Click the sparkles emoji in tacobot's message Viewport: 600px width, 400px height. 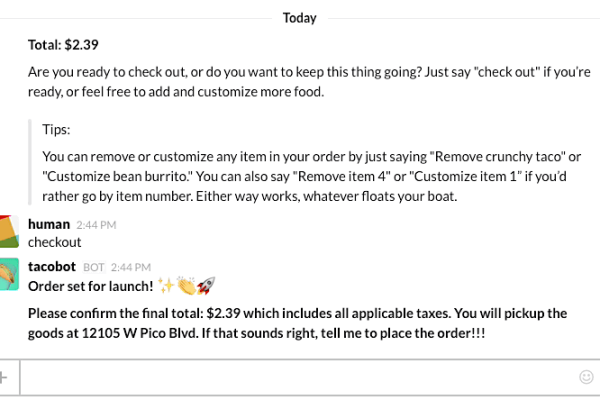[166, 284]
